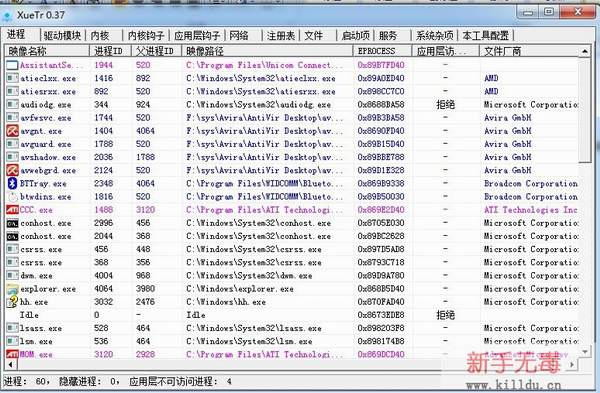Click the AssistantSe process icon
This screenshot has height=393, width=600.
(x=12, y=65)
